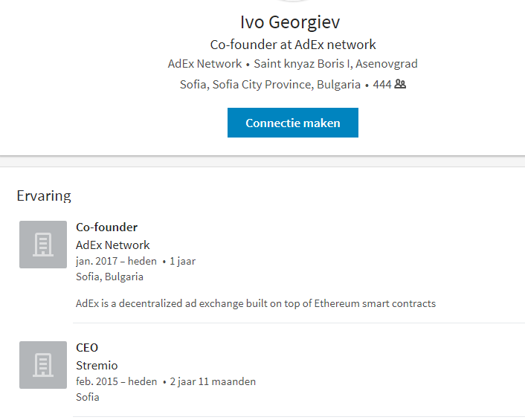Click the 444 connections count

click(x=382, y=84)
